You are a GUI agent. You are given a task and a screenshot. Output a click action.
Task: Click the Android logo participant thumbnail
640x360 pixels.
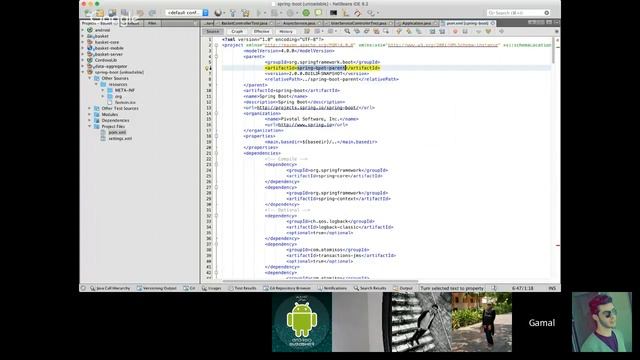[x=302, y=322]
